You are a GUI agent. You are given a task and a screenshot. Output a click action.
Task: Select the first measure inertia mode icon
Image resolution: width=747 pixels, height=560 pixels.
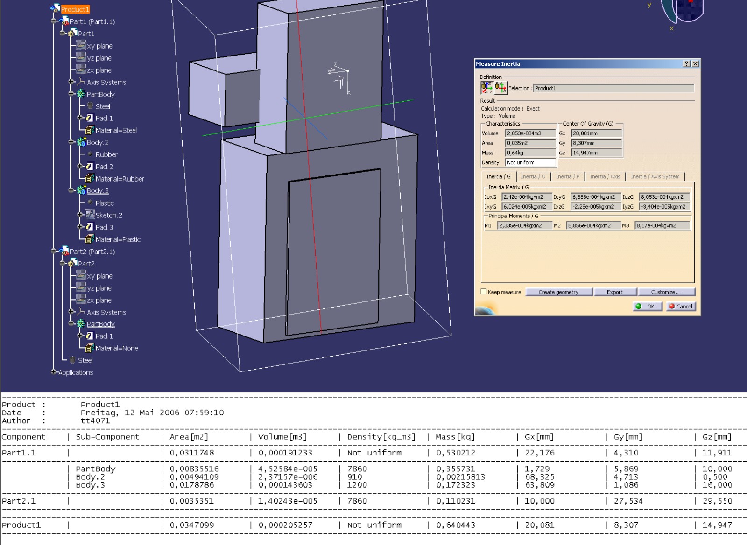[x=487, y=87]
